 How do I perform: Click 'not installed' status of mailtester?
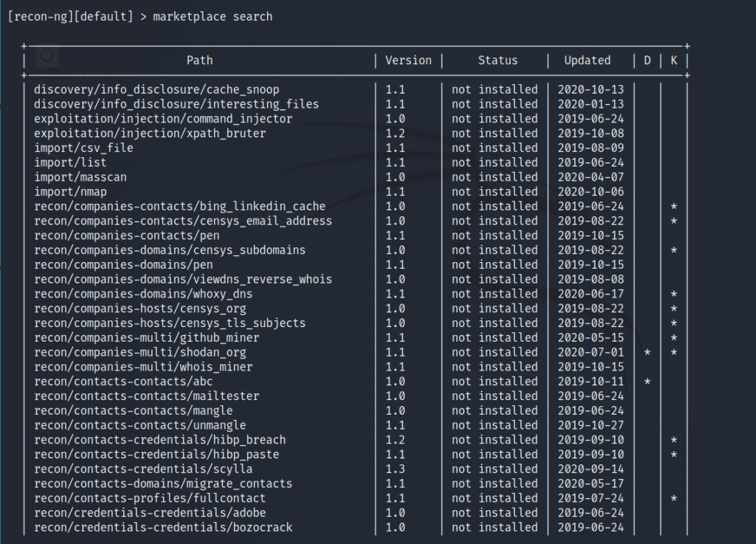coord(495,396)
